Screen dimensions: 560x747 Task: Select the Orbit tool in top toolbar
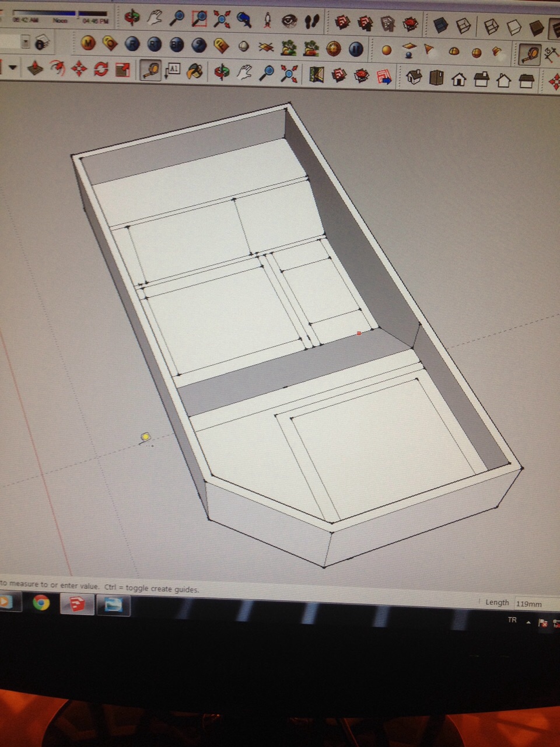click(x=132, y=18)
